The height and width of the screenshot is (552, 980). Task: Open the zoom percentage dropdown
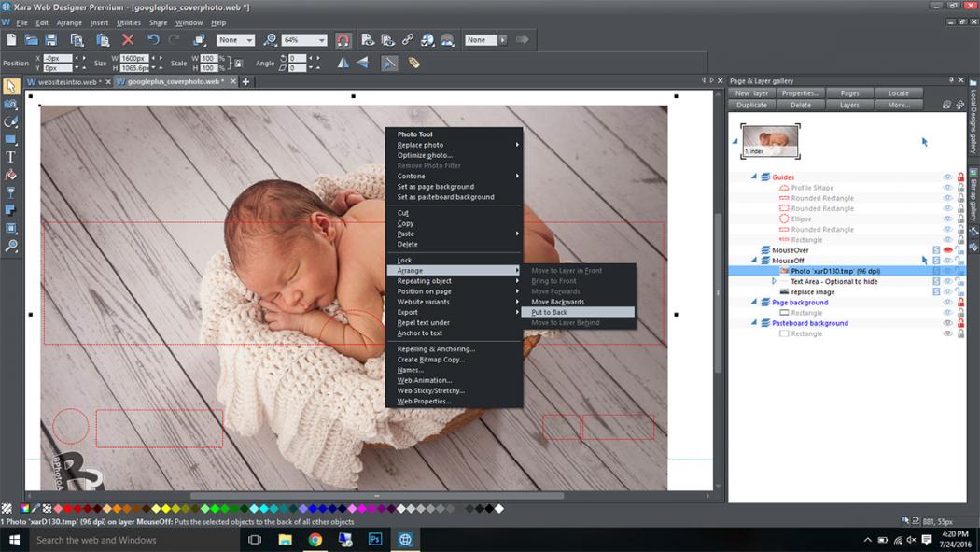click(322, 40)
